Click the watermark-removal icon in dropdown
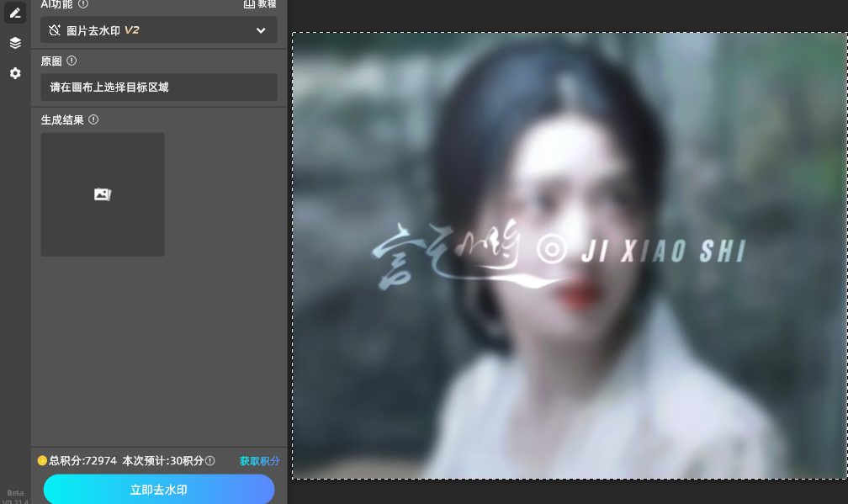The width and height of the screenshot is (848, 504). 55,30
